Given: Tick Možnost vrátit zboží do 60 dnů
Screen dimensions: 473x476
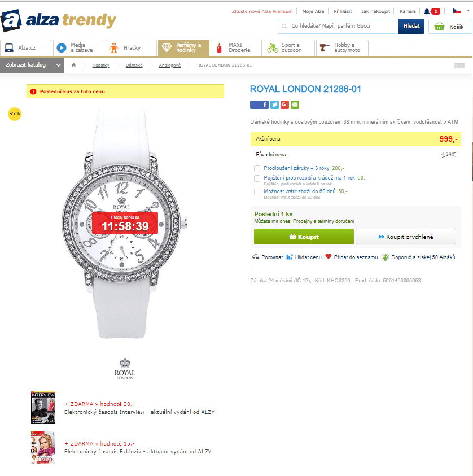Looking at the screenshot, I should [257, 192].
